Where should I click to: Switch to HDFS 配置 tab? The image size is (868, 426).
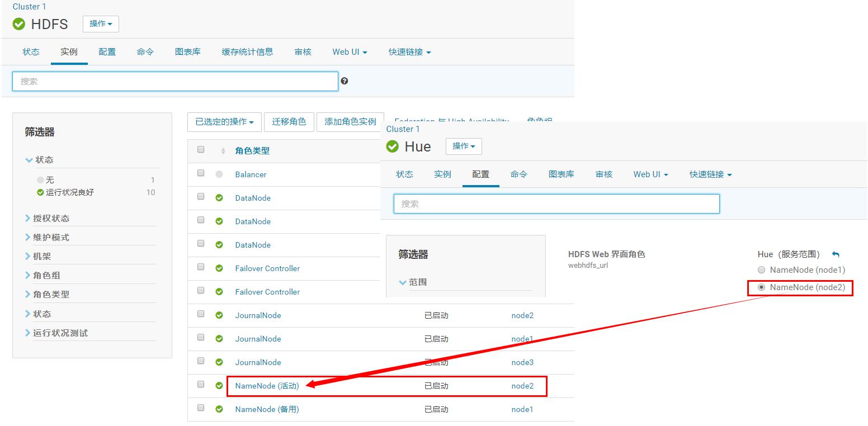click(x=107, y=52)
